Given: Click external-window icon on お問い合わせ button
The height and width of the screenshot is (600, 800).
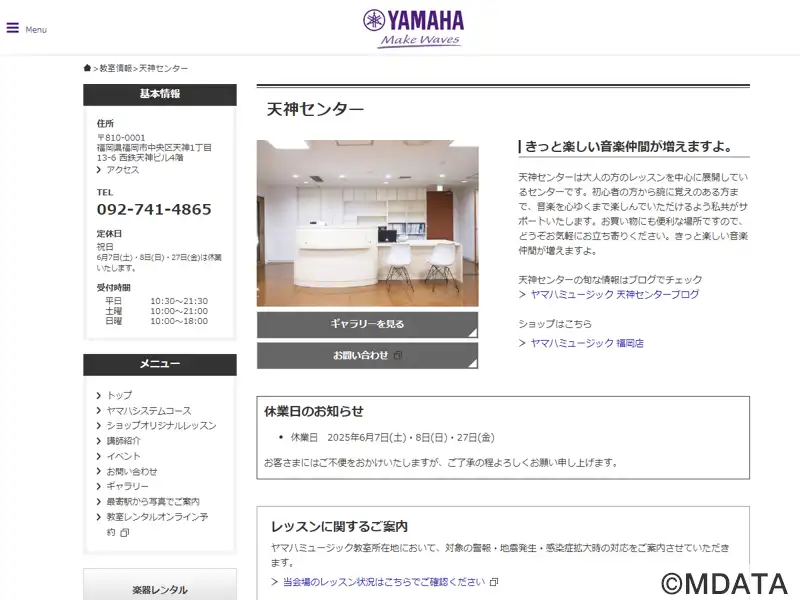Looking at the screenshot, I should click(x=398, y=356).
